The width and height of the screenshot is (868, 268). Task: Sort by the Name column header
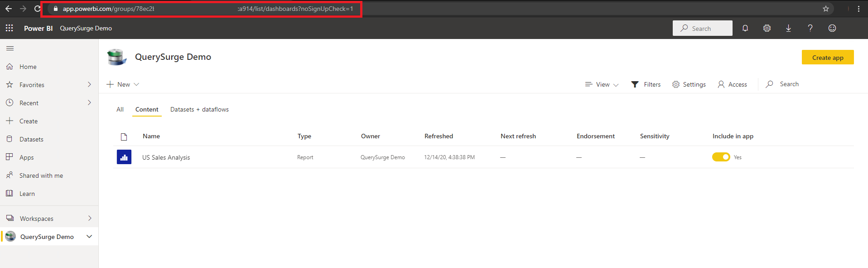pos(151,136)
